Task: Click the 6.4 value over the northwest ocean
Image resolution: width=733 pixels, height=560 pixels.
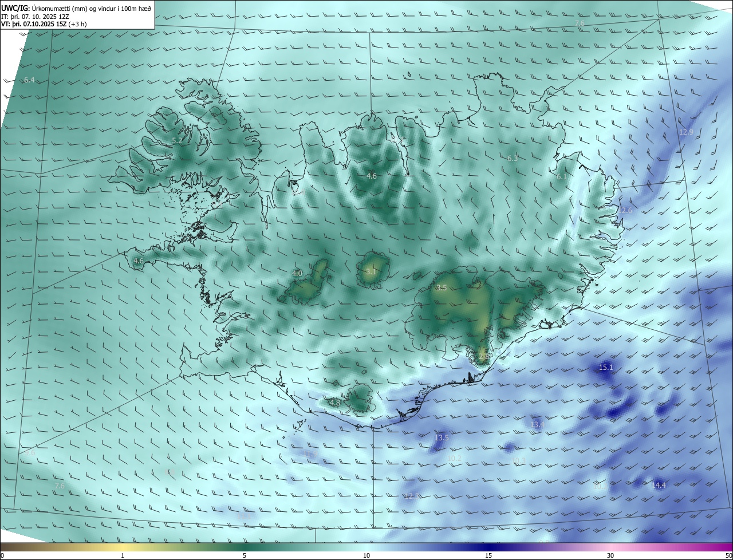Action: pos(29,80)
